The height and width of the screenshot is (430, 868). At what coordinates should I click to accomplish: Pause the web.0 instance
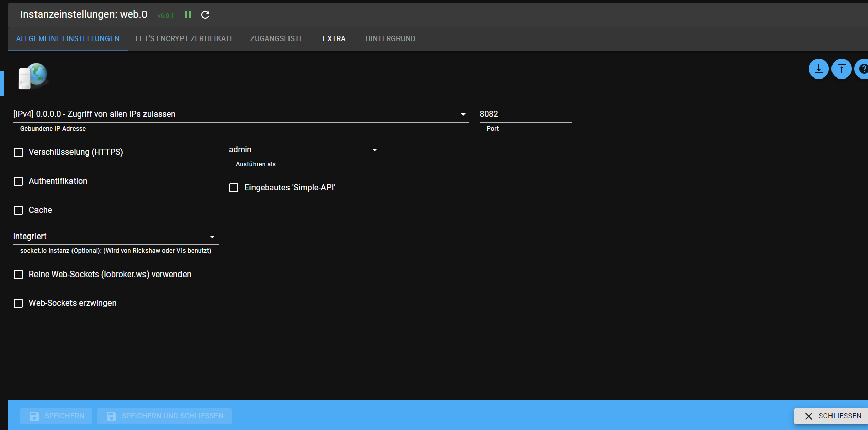[188, 15]
